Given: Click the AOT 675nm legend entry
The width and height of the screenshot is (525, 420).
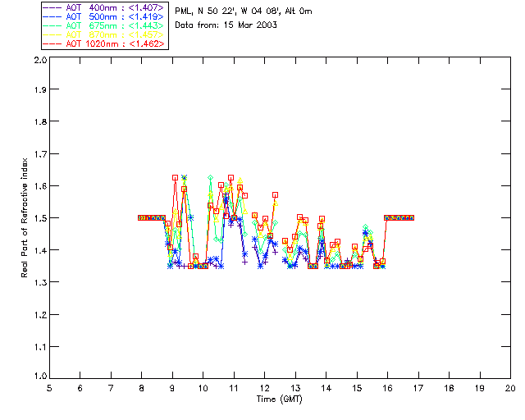Looking at the screenshot, I should pos(104,25).
